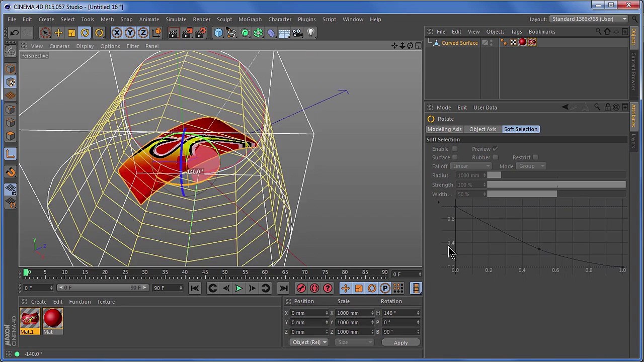Image resolution: width=644 pixels, height=362 pixels.
Task: Click the Record Active Objects keyframe button
Action: coord(301,288)
